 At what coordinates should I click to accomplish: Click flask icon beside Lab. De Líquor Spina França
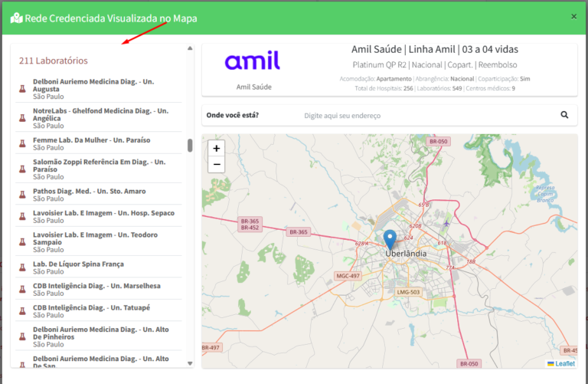pyautogui.click(x=22, y=267)
